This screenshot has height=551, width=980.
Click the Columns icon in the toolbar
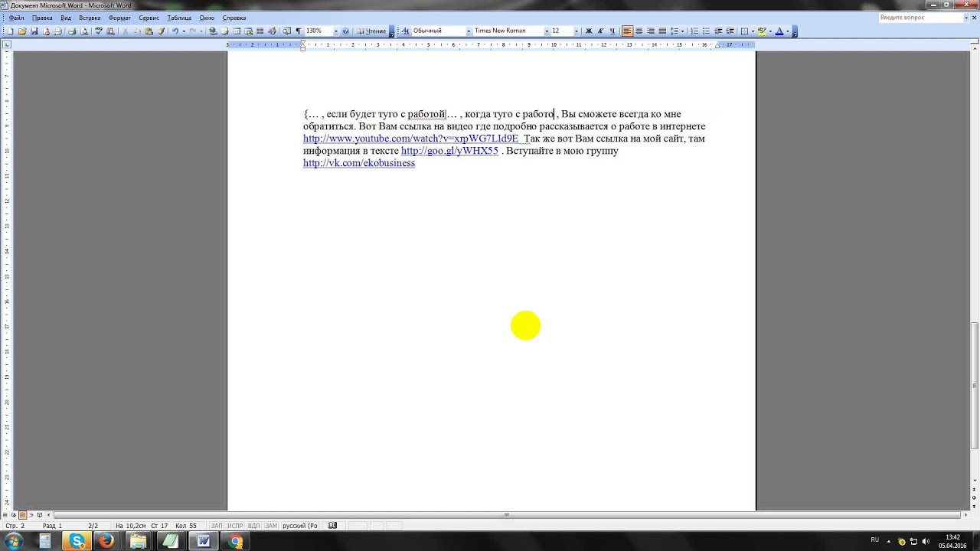click(260, 31)
